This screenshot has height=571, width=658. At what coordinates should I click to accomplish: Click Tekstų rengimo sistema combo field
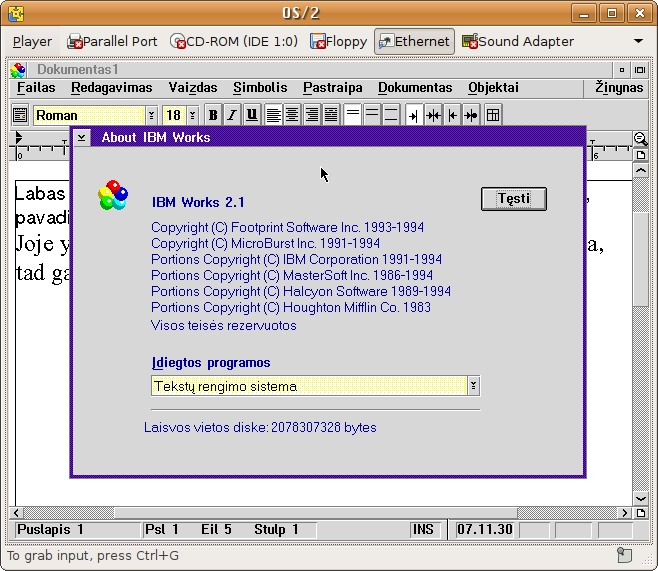tap(309, 386)
